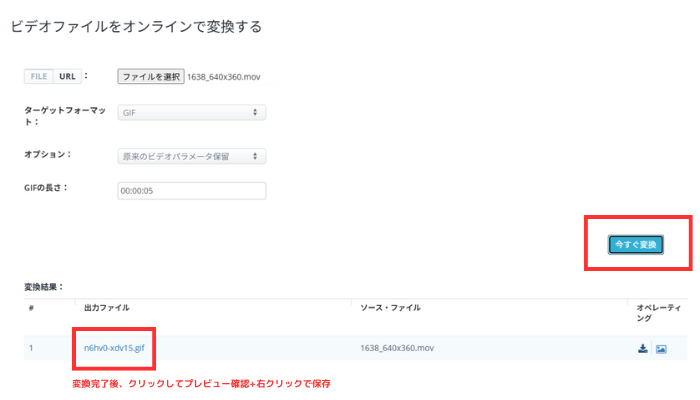Open the オプション video parameters dropdown

(192, 156)
